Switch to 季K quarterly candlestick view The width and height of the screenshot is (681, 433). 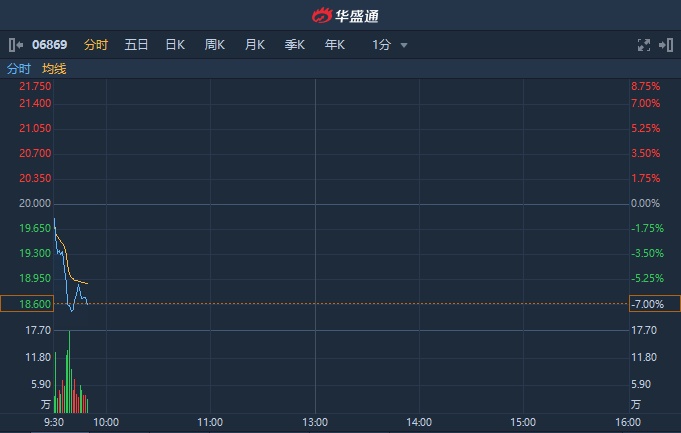[x=295, y=45]
